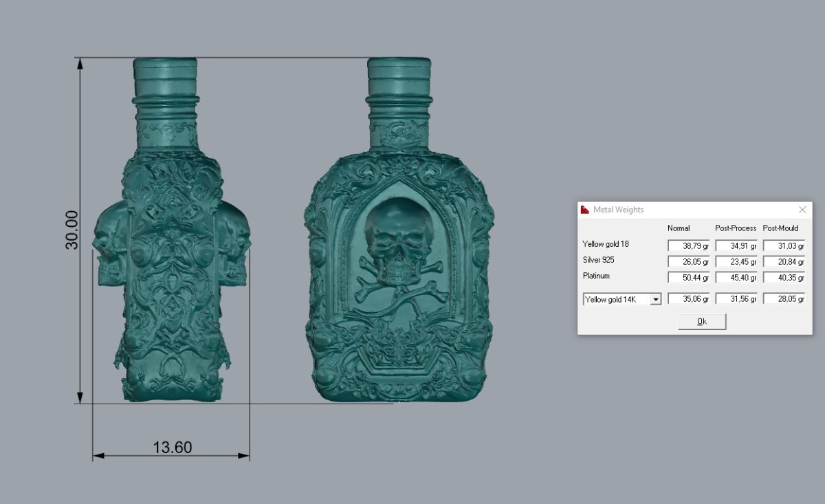
Task: Click Silver 925 Normal weight field
Action: [689, 261]
